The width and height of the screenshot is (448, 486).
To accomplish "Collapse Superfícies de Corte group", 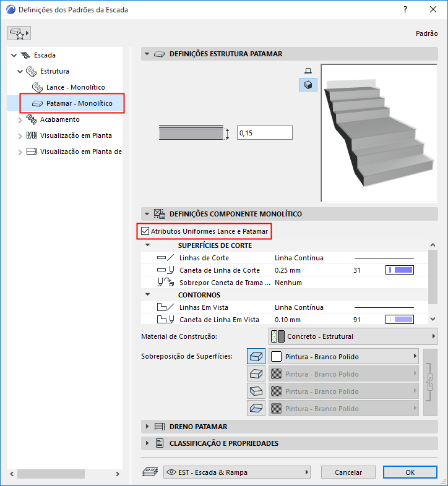I will (148, 245).
